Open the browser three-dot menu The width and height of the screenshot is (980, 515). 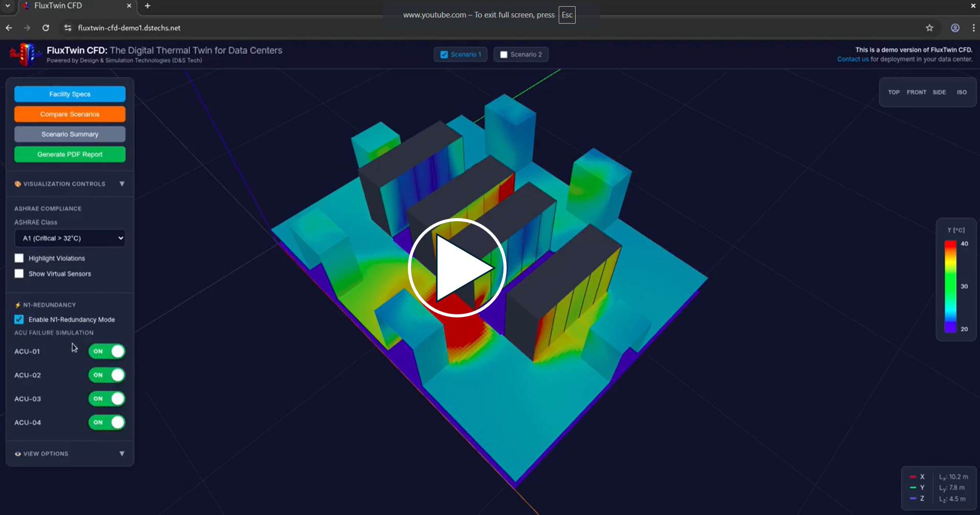pos(973,28)
